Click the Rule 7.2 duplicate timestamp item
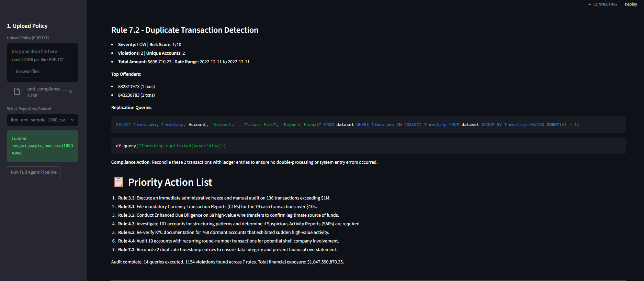 pyautogui.click(x=228, y=249)
